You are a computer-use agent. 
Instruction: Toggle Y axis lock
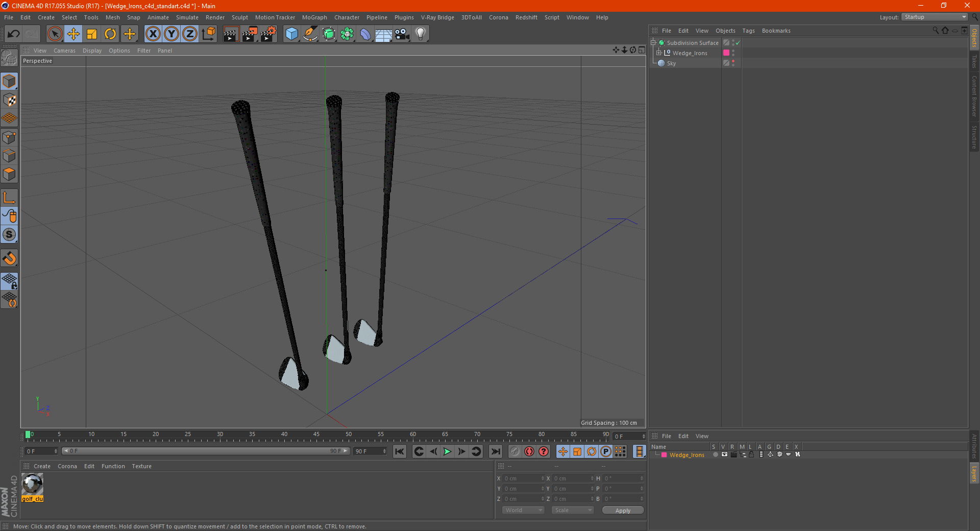(171, 34)
